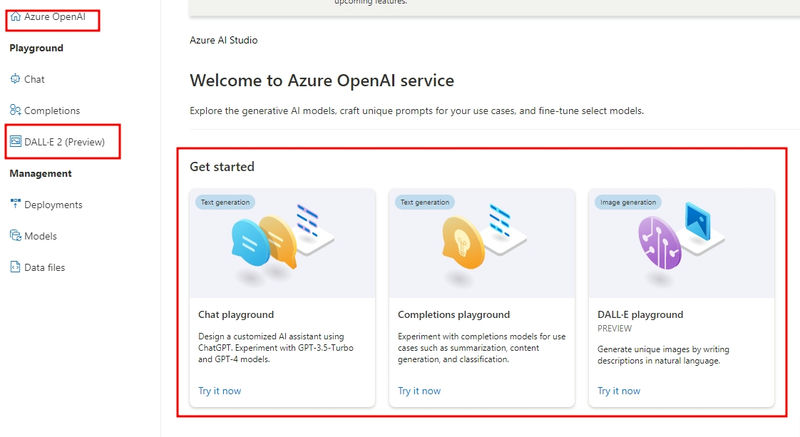Go to Deployments in Management section
800x437 pixels.
click(53, 205)
